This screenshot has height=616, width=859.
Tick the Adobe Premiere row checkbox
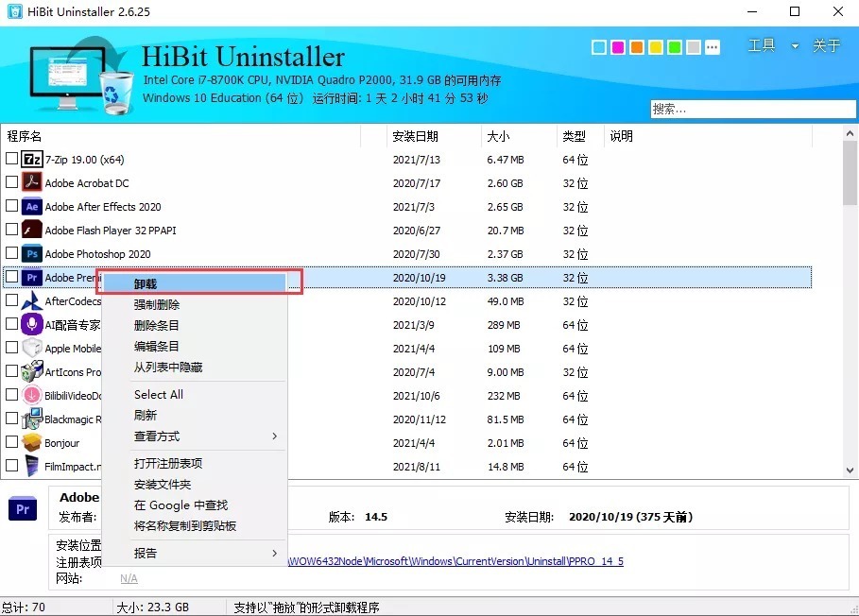point(11,277)
